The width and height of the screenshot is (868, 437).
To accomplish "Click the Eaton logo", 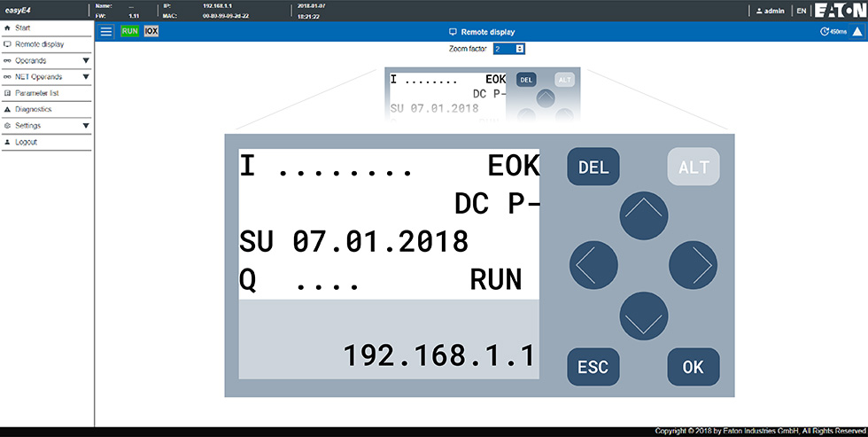I will point(841,11).
